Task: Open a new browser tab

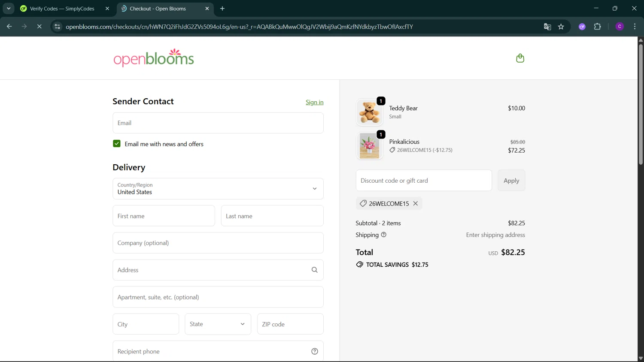Action: tap(222, 9)
